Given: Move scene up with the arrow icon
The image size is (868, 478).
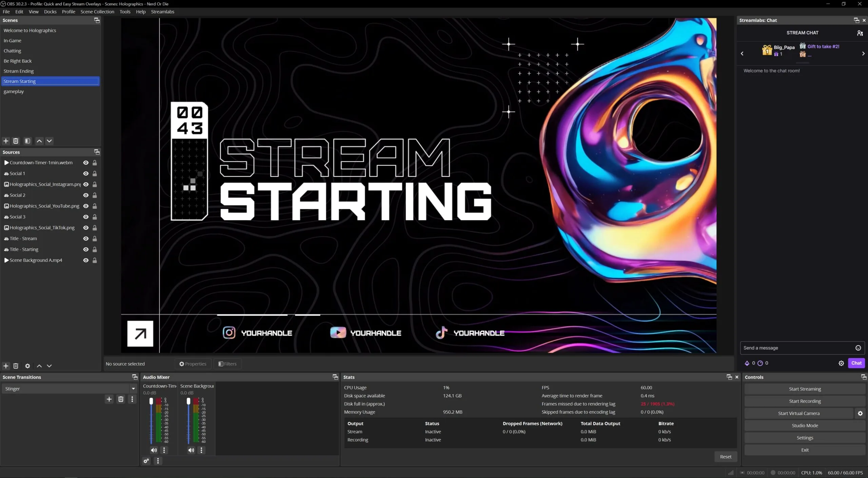Looking at the screenshot, I should click(39, 141).
